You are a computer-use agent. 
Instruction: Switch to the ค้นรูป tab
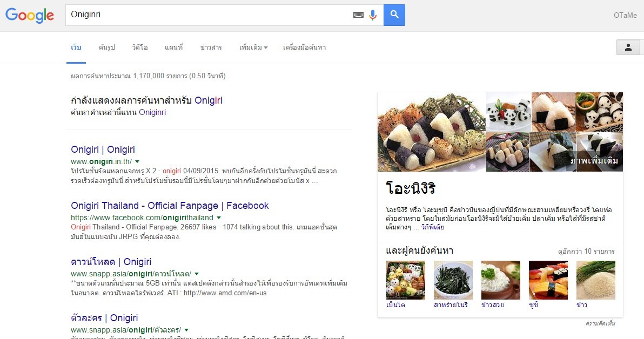107,48
